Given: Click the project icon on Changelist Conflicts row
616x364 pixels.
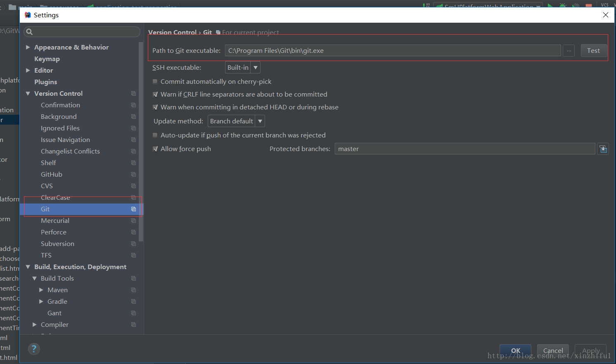Looking at the screenshot, I should click(133, 151).
